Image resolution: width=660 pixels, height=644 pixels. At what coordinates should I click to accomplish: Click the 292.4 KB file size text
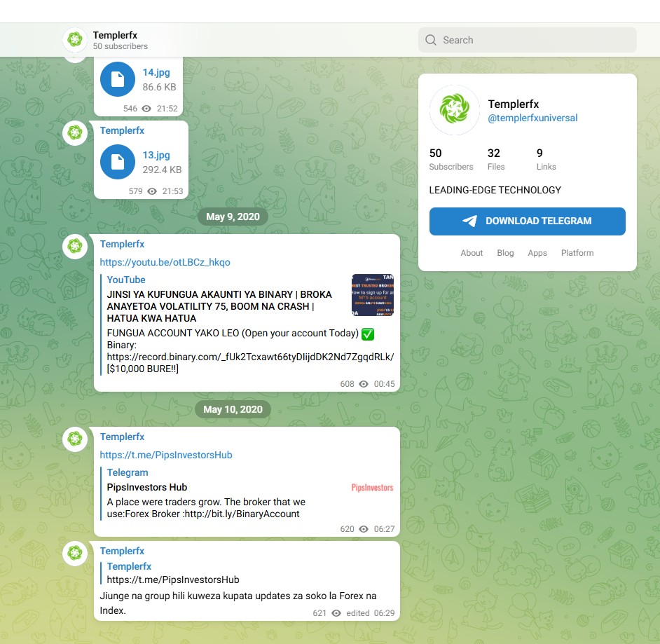(162, 170)
